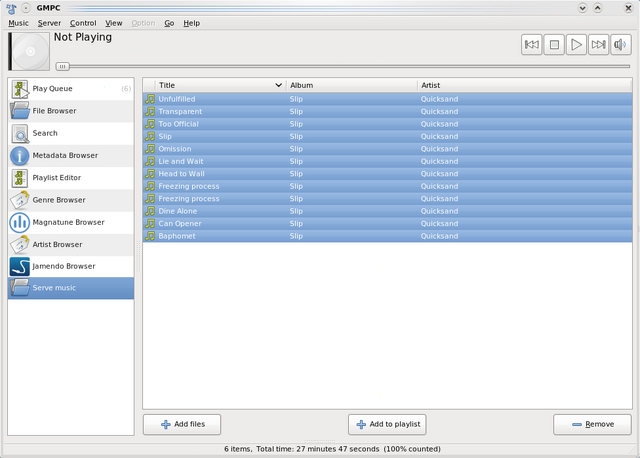The width and height of the screenshot is (640, 458).
Task: Click the Search magnifier icon
Action: coord(20,133)
